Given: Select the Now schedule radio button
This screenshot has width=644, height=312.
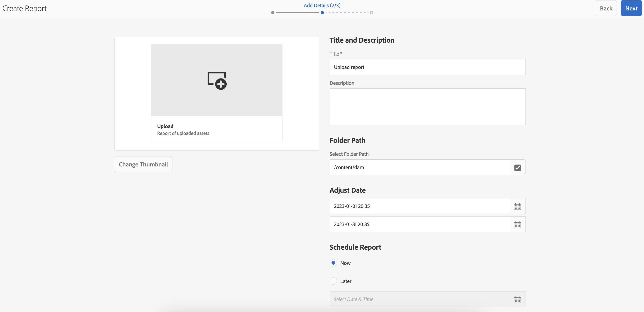Looking at the screenshot, I should pos(333,263).
